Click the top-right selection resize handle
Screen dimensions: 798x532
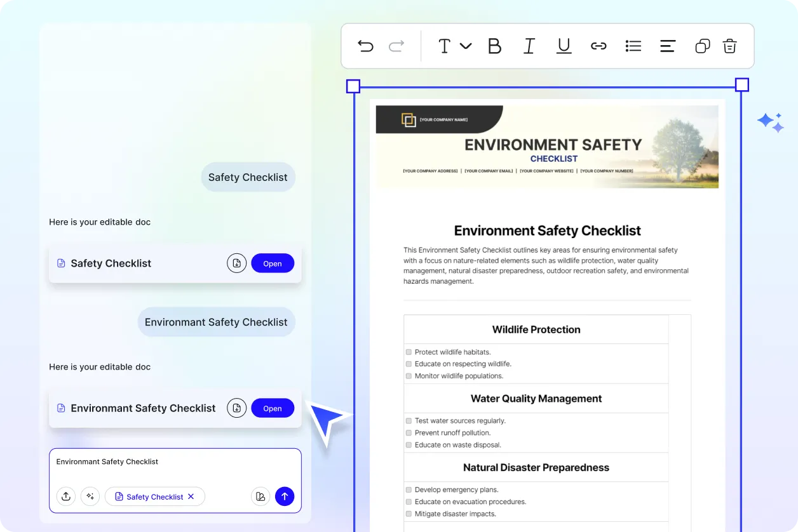click(x=741, y=85)
